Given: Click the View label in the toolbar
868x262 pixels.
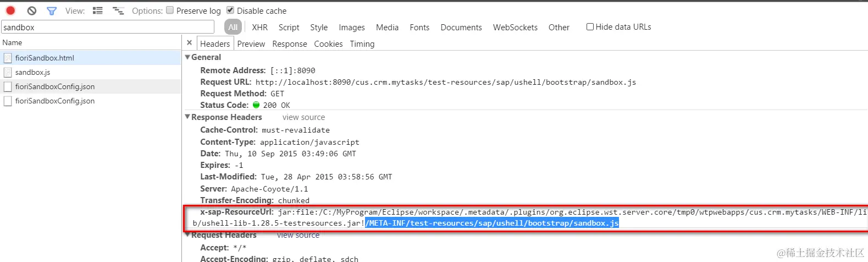Looking at the screenshot, I should [x=75, y=10].
